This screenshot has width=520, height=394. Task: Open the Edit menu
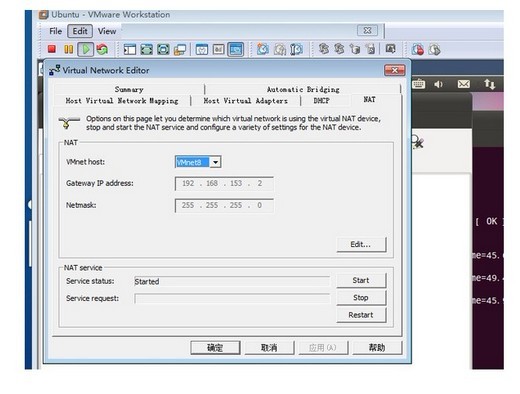coord(80,31)
